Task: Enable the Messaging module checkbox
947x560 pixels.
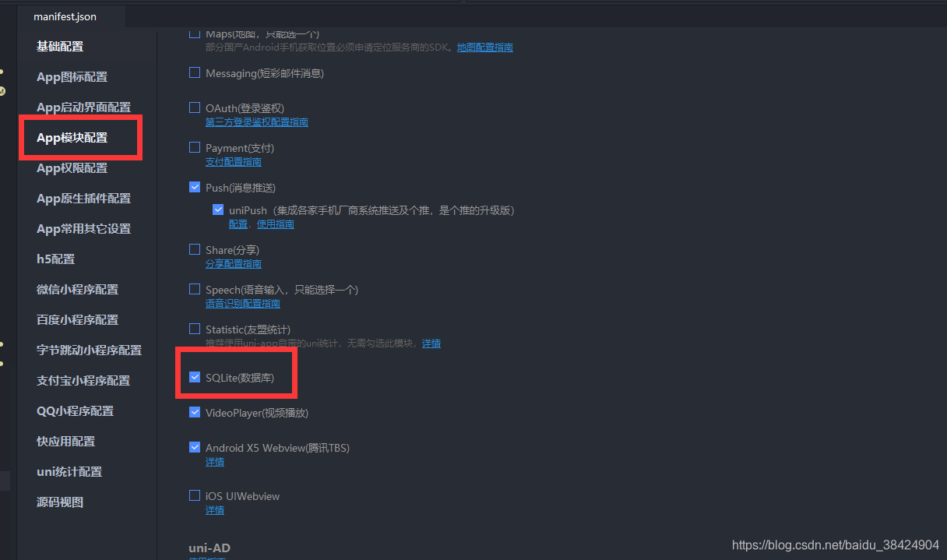Action: 195,72
